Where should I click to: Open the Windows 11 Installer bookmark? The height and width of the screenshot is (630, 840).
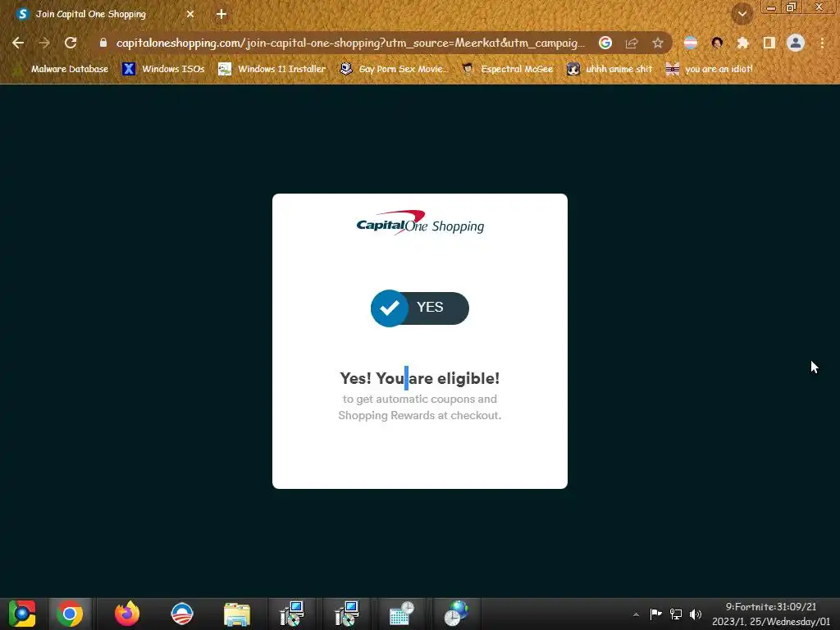point(272,69)
